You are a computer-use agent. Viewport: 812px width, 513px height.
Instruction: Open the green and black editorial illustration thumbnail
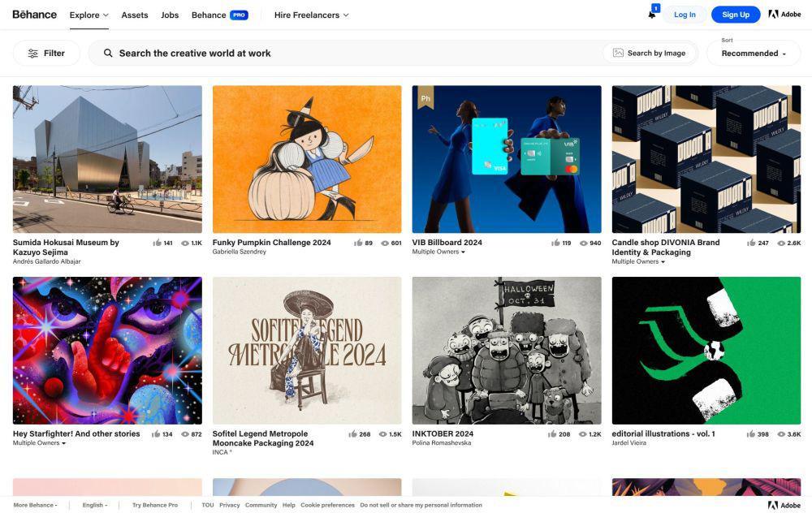tap(706, 351)
